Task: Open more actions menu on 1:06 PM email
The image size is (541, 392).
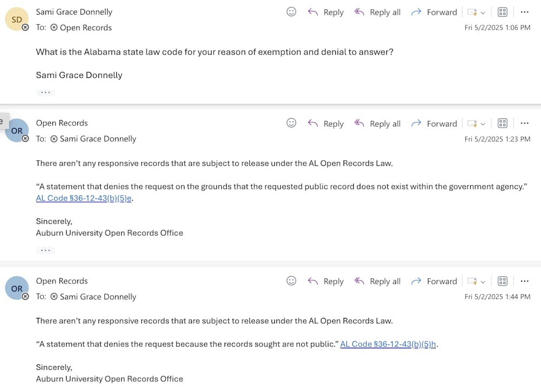Action: (x=524, y=12)
